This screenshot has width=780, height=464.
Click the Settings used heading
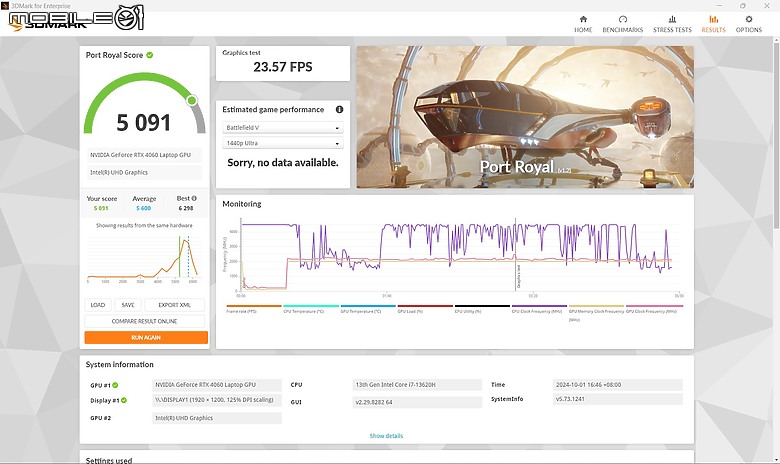(x=109, y=460)
